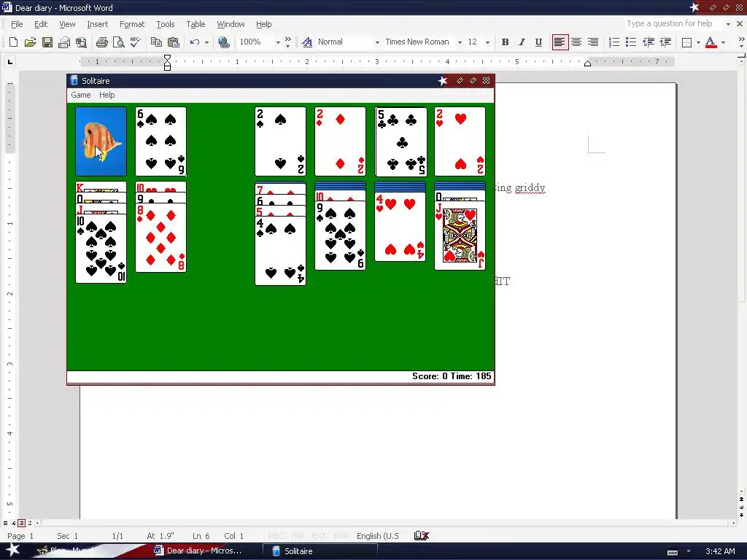Decrease the paragraph indent
747x560 pixels.
(x=649, y=42)
